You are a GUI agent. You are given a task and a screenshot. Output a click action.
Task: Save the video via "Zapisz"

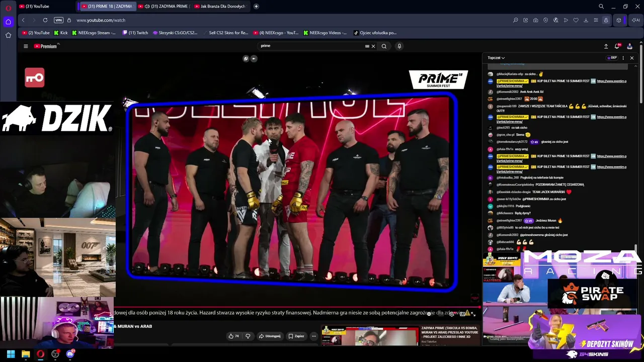[296, 336]
